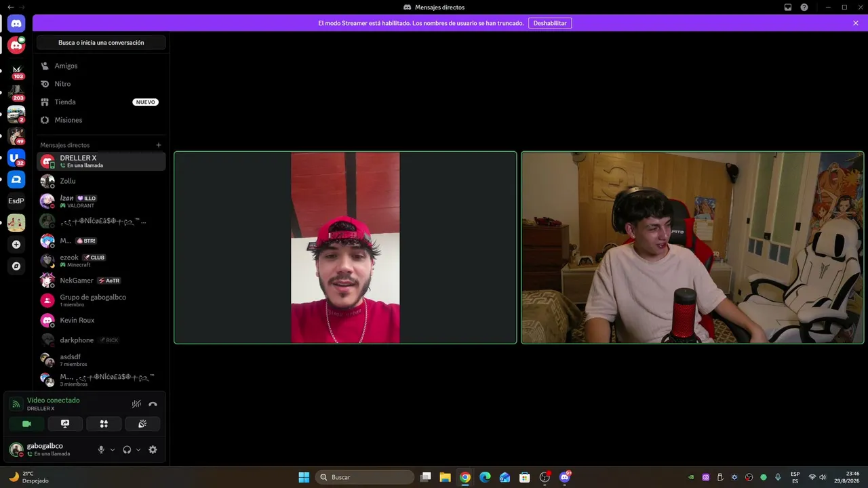
Task: Toggle noise suppression in call panel
Action: (136, 404)
